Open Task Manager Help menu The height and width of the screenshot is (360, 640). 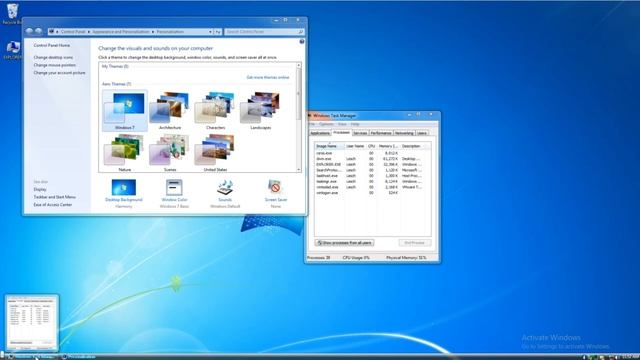coord(355,124)
